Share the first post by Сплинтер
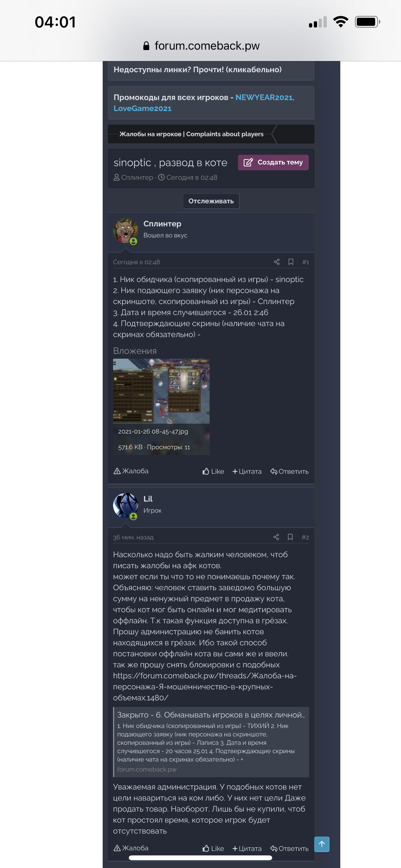Viewport: 401px width, 868px height. pos(277,262)
